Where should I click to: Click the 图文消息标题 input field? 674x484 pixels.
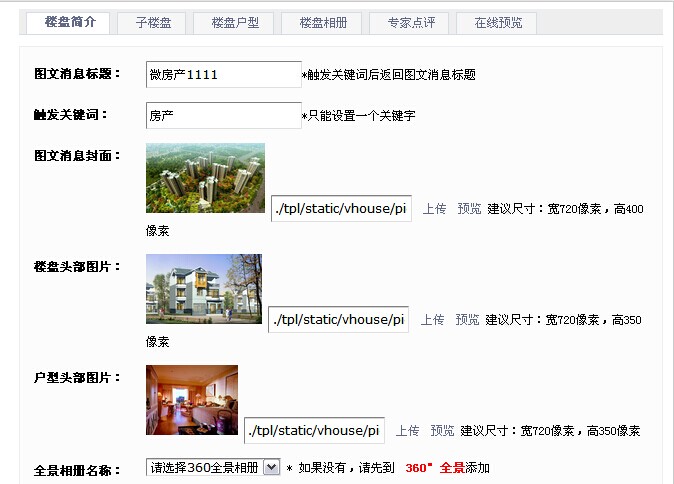point(222,74)
